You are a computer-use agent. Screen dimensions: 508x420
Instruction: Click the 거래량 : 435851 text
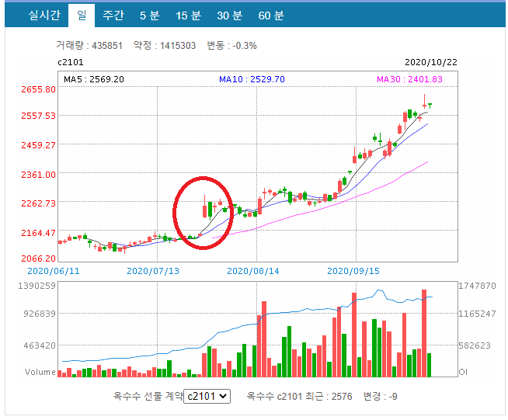(89, 45)
